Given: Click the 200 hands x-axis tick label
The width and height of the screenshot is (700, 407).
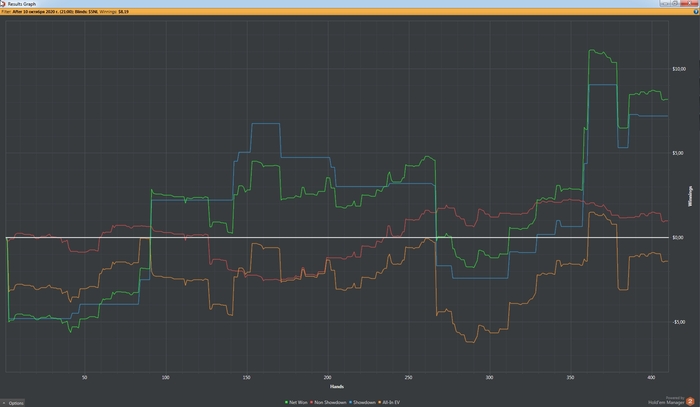Looking at the screenshot, I should tap(328, 378).
